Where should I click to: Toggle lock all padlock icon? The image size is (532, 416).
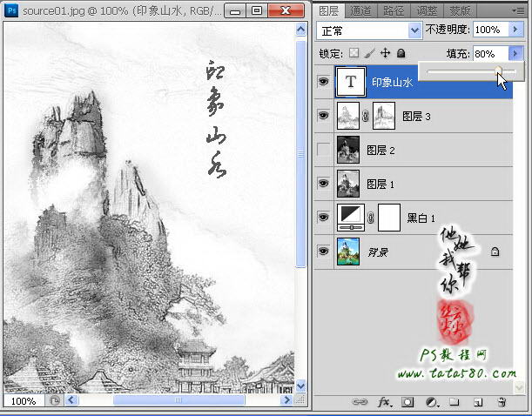(401, 53)
